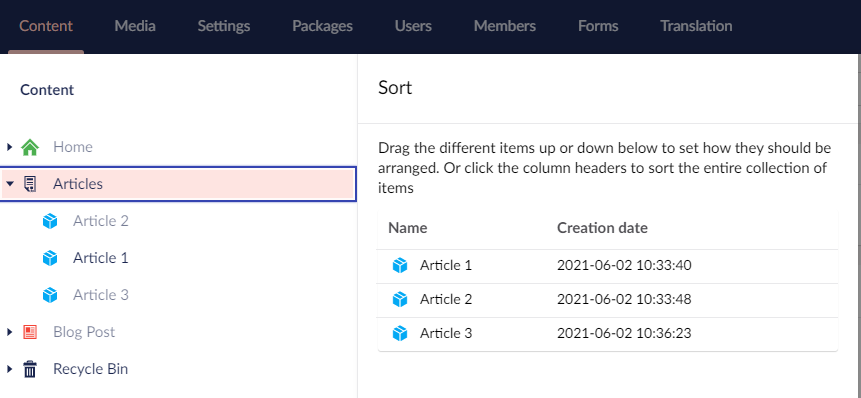861x398 pixels.
Task: Open Article 3 in the content tree
Action: click(101, 295)
